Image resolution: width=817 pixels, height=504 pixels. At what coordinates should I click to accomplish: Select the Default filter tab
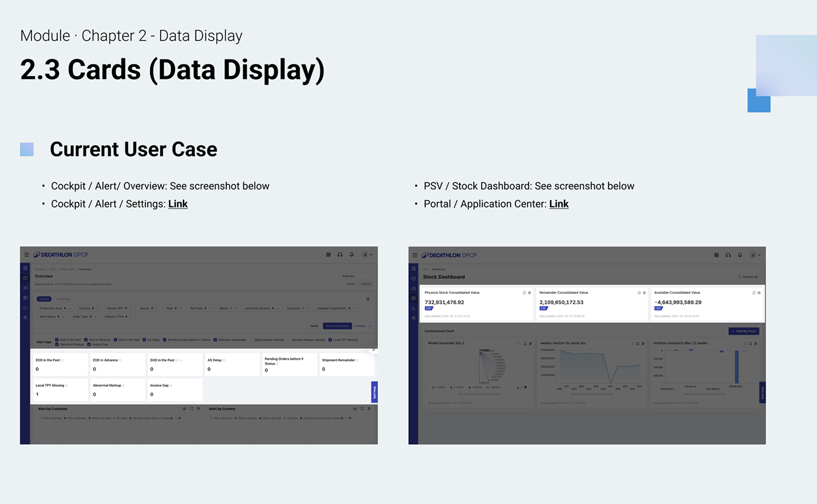pyautogui.click(x=44, y=299)
